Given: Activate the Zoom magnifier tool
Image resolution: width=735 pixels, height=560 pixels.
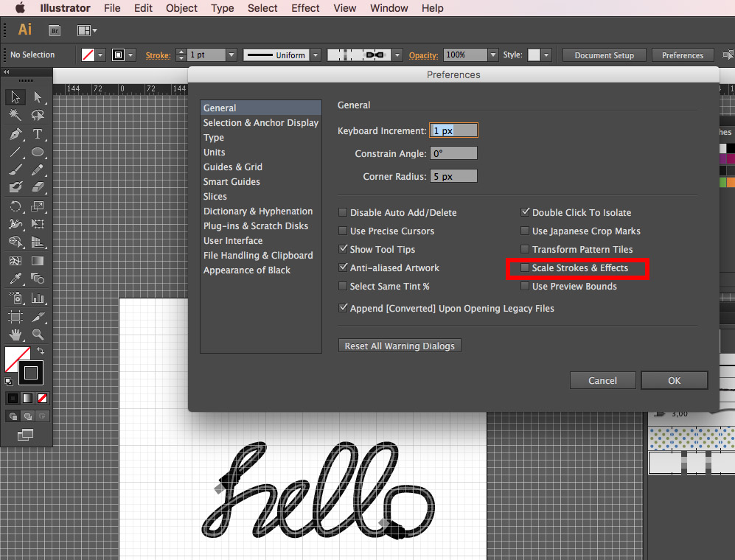Looking at the screenshot, I should 38,335.
